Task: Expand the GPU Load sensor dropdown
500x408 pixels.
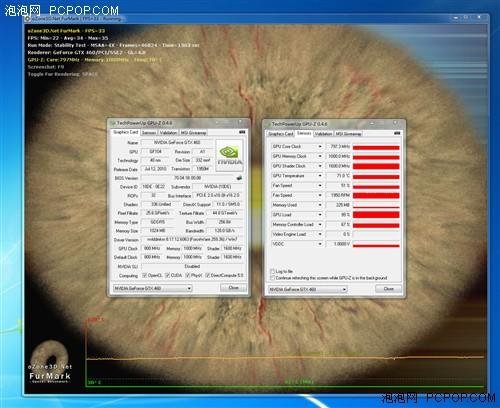Action: 320,215
